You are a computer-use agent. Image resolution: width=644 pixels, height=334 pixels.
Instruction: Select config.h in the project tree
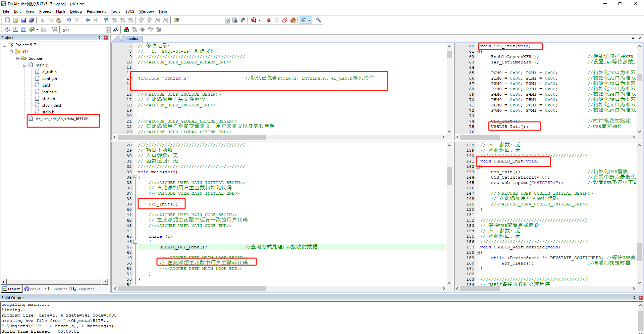49,79
